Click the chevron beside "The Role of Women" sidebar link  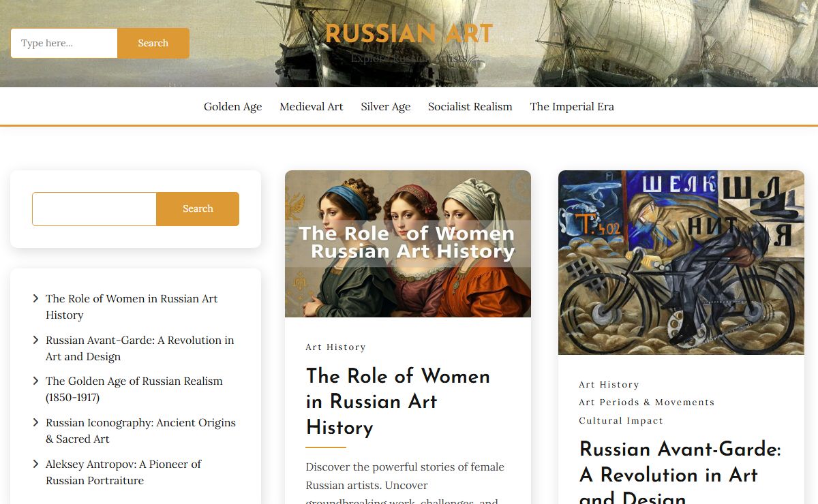click(35, 298)
